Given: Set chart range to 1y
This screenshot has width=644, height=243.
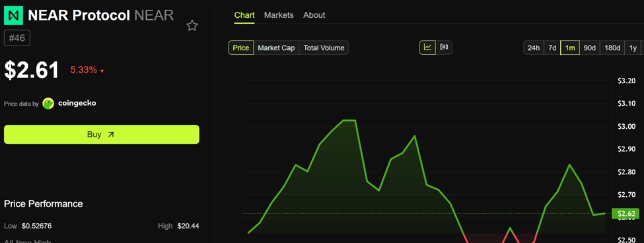Looking at the screenshot, I should coord(633,48).
